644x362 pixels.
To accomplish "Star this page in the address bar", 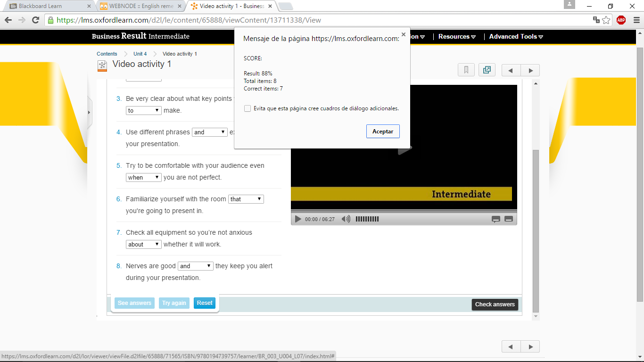I will pos(606,20).
